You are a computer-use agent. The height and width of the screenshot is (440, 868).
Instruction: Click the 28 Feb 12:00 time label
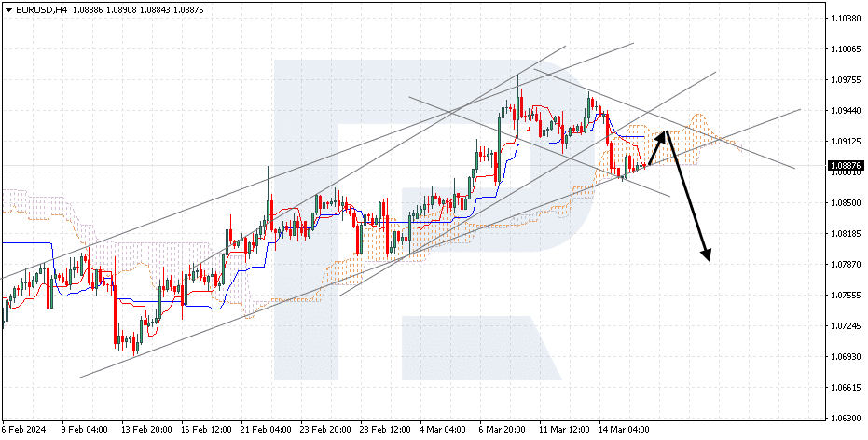point(384,430)
